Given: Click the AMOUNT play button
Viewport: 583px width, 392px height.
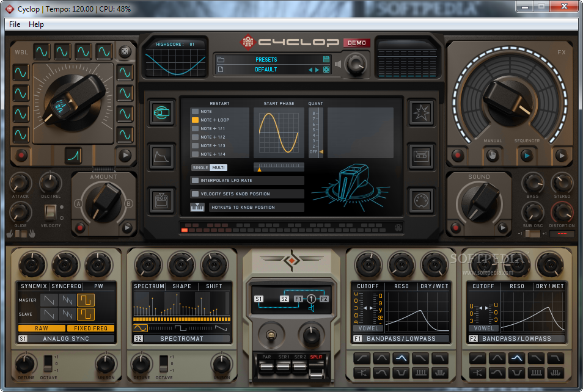Looking at the screenshot, I should coord(127,227).
